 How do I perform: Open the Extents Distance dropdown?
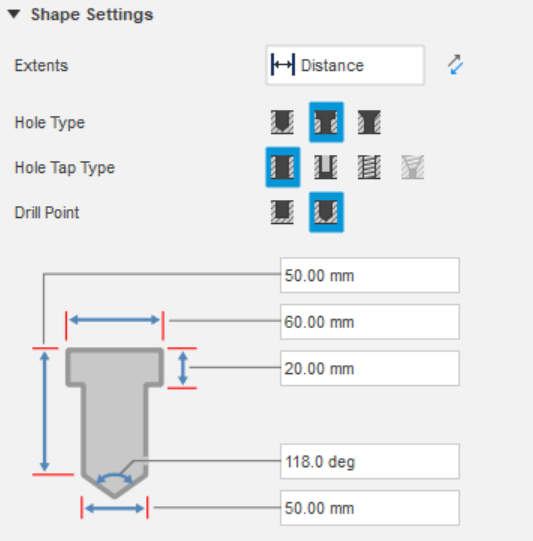(345, 65)
